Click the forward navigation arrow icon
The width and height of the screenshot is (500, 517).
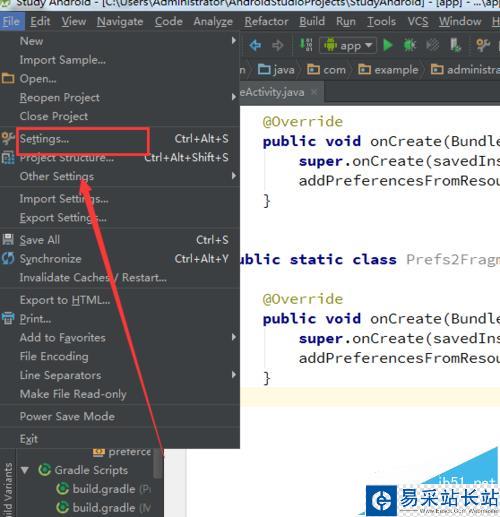pyautogui.click(x=277, y=45)
